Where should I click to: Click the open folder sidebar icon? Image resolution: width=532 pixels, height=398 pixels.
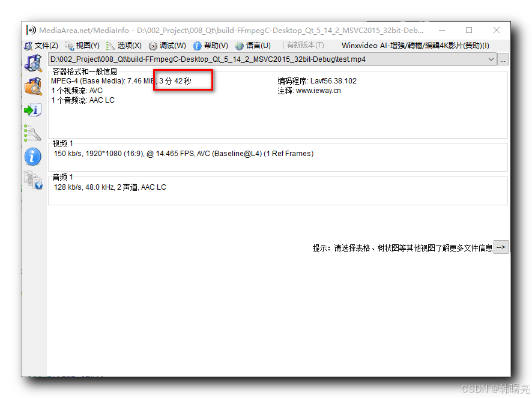pyautogui.click(x=33, y=86)
